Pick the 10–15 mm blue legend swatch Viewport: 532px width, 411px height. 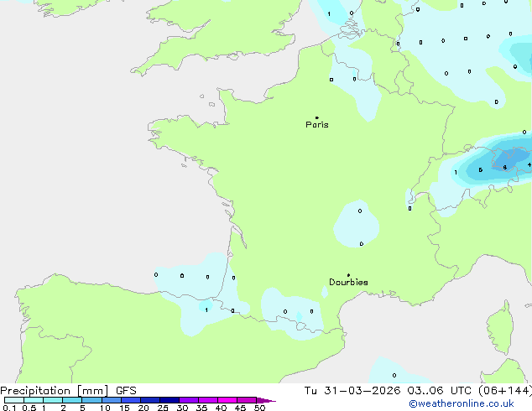click(112, 401)
